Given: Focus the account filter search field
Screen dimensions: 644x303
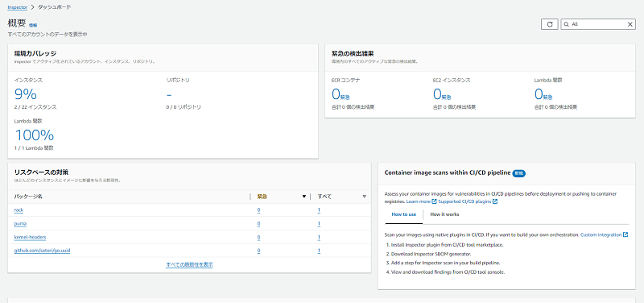Looking at the screenshot, I should click(x=598, y=24).
